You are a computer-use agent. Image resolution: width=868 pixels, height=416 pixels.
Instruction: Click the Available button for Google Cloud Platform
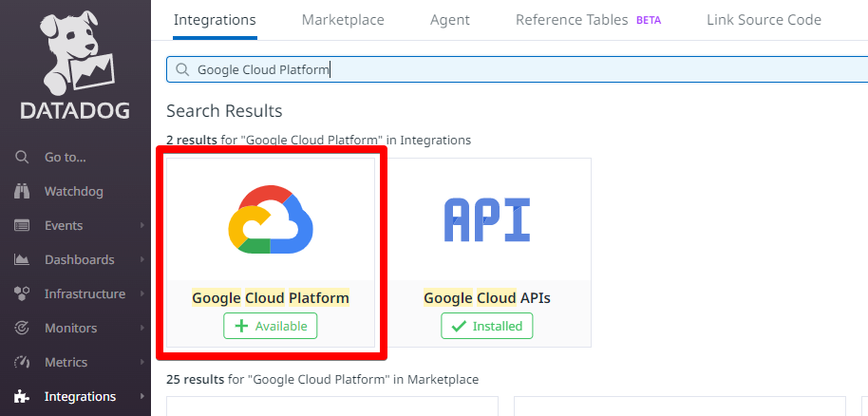click(x=270, y=326)
